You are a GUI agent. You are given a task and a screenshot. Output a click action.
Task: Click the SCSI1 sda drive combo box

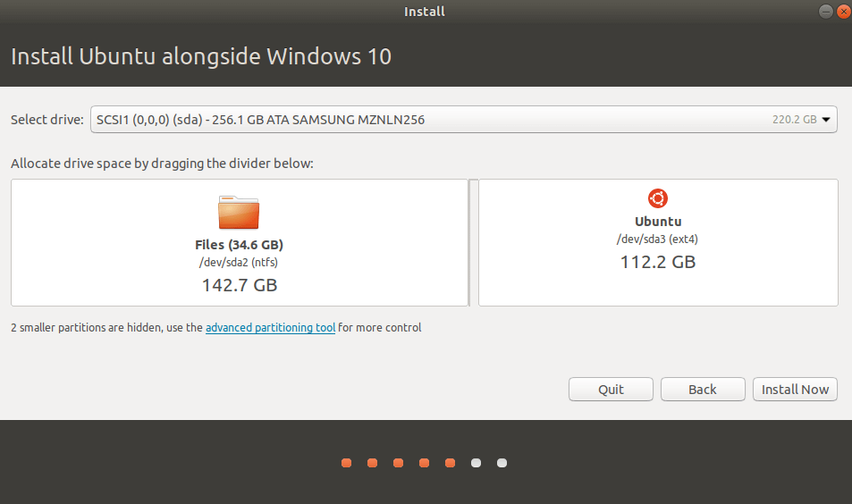463,120
